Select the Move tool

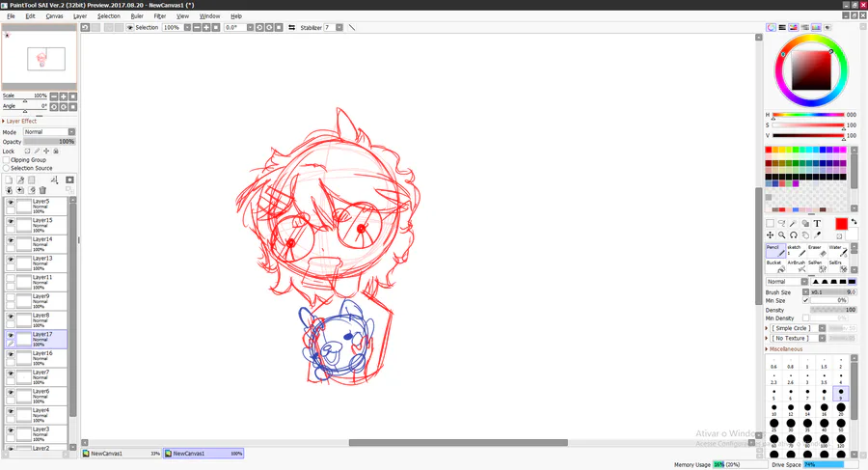point(770,235)
